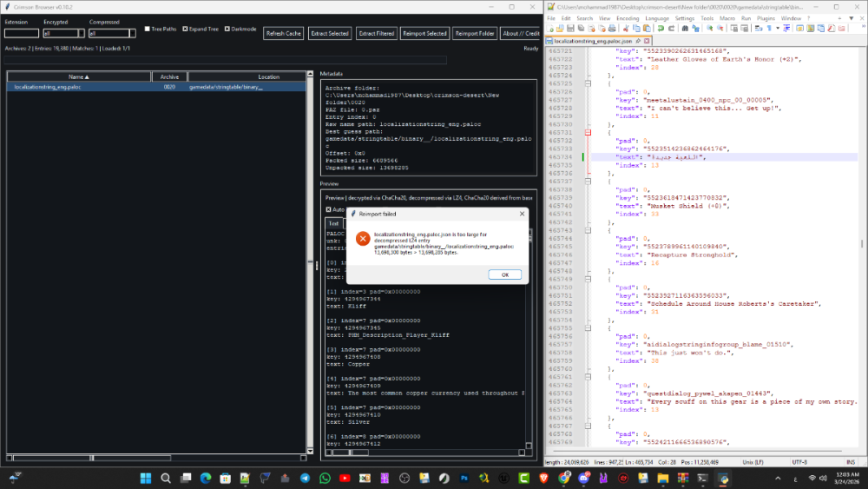Click the Print icon in Notepad++ toolbar
Screen dimensions: 868x489
point(612,29)
